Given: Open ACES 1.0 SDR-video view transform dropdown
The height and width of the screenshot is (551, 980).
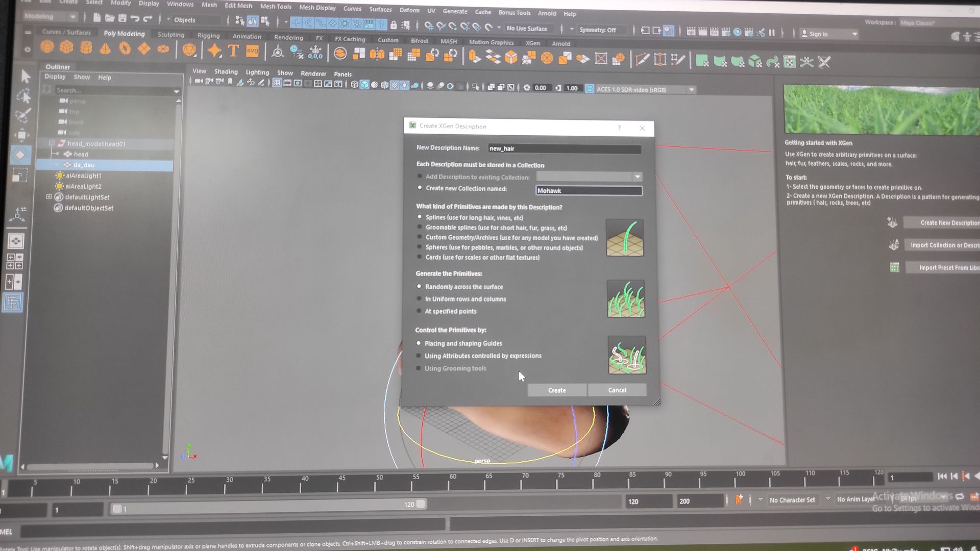Looking at the screenshot, I should click(x=691, y=90).
